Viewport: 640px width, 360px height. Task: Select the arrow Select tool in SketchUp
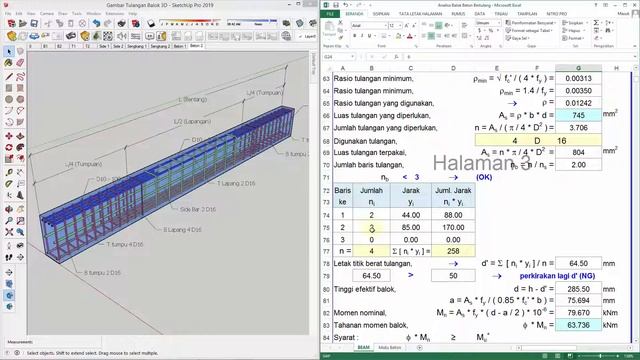(x=9, y=51)
